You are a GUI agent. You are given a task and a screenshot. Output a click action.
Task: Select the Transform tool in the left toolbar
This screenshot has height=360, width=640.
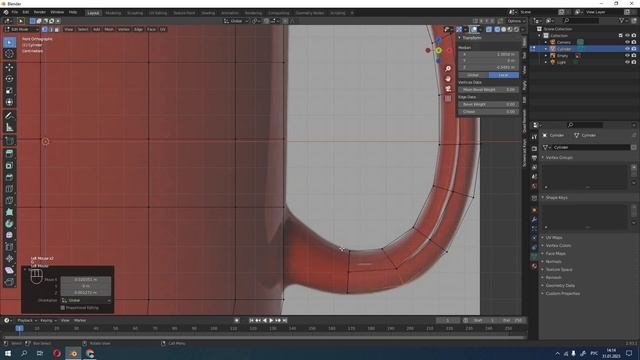(x=9, y=102)
